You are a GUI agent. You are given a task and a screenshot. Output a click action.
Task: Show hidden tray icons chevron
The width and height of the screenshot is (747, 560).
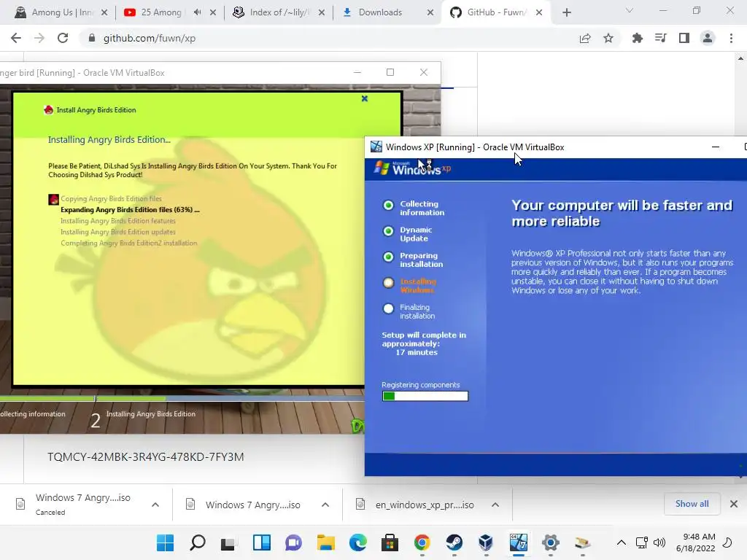(x=622, y=542)
